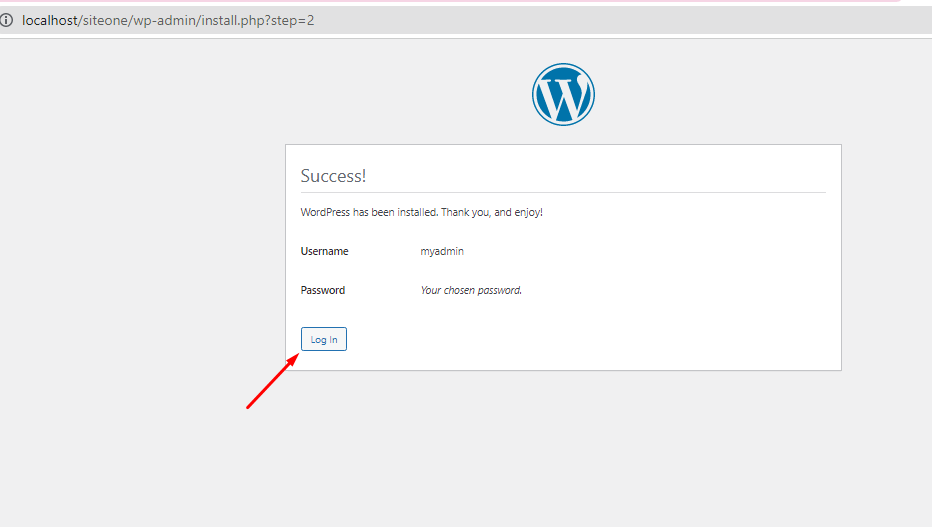Click the Username label

[325, 251]
